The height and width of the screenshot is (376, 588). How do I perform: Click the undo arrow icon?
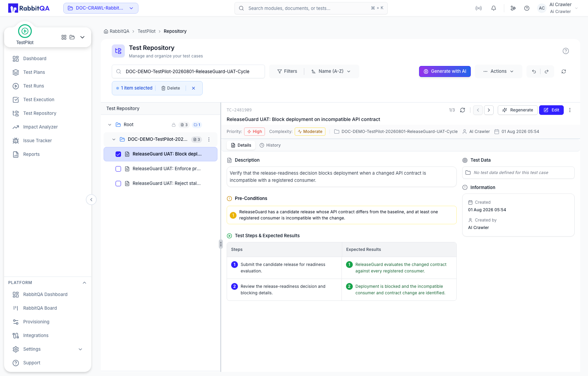pyautogui.click(x=534, y=71)
